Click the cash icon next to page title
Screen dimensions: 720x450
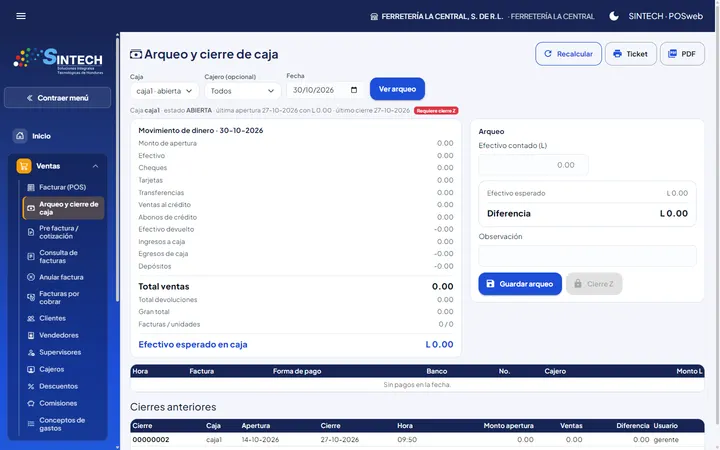pos(136,54)
